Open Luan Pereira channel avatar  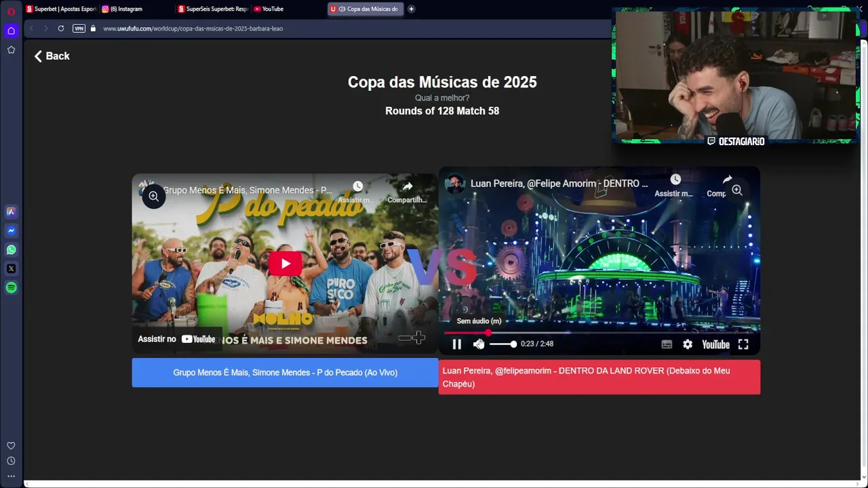(455, 184)
